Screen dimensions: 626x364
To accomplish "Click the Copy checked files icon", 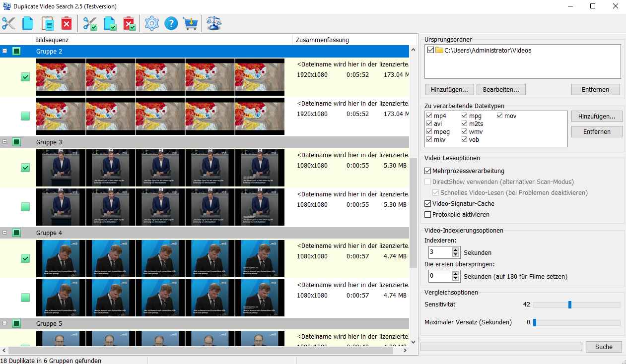I will point(110,23).
